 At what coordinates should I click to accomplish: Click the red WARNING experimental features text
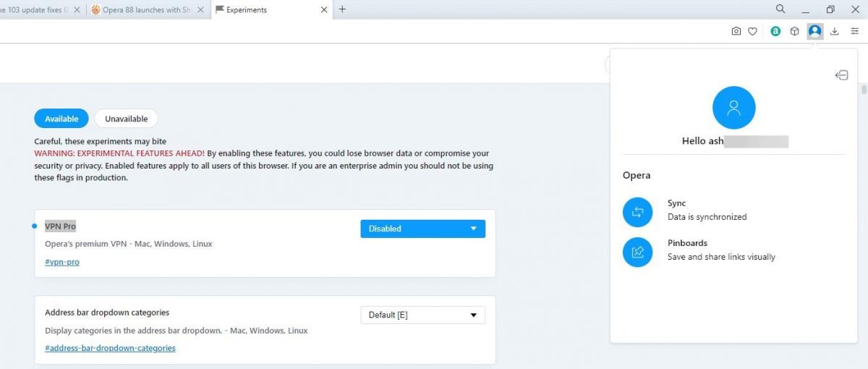click(119, 153)
